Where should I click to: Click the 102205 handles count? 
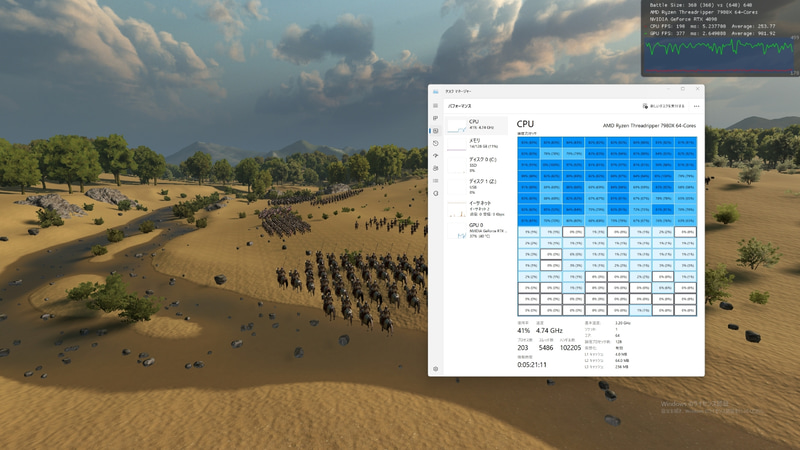coord(570,347)
